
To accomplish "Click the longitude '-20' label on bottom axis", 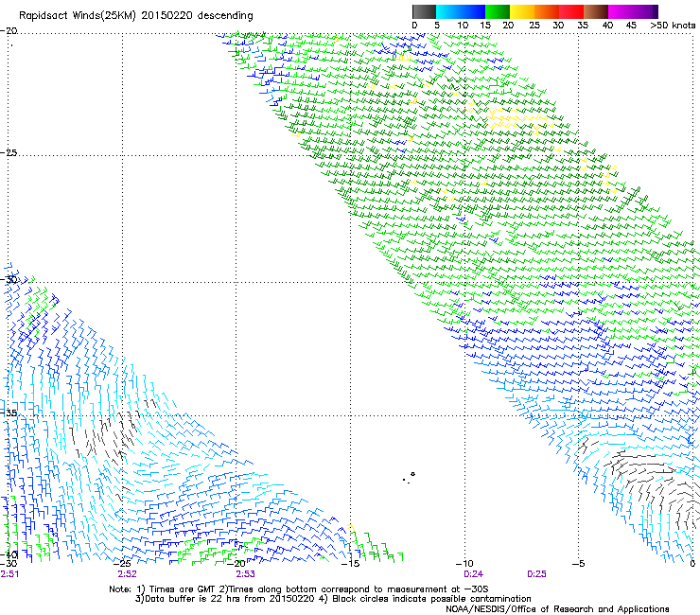I will coord(236,564).
